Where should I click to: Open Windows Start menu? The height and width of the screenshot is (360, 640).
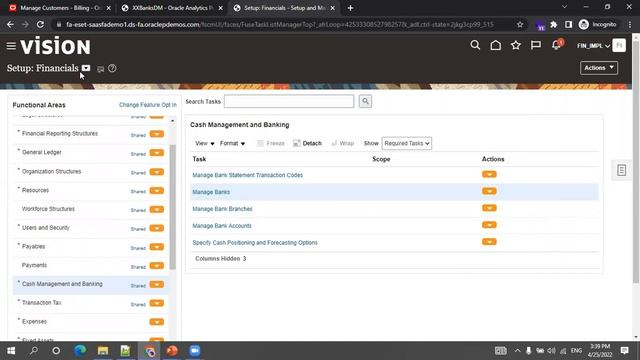[11, 351]
